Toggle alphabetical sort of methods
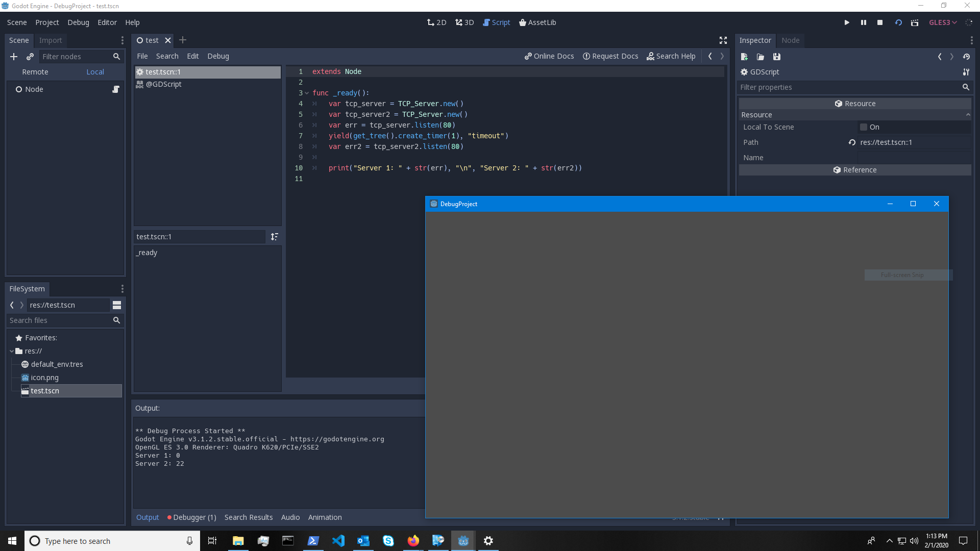Image resolution: width=980 pixels, height=551 pixels. (275, 237)
